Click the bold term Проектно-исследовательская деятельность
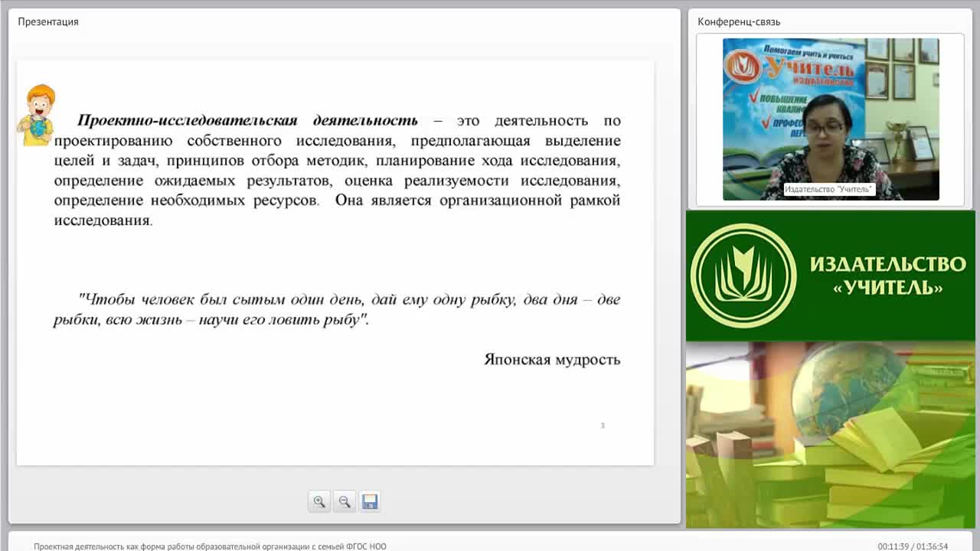Viewport: 980px width, 551px height. [247, 120]
